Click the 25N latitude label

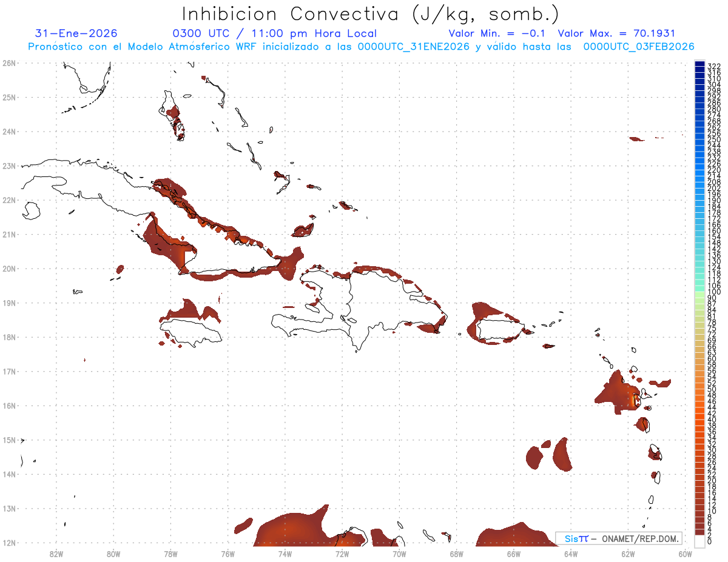pyautogui.click(x=8, y=97)
